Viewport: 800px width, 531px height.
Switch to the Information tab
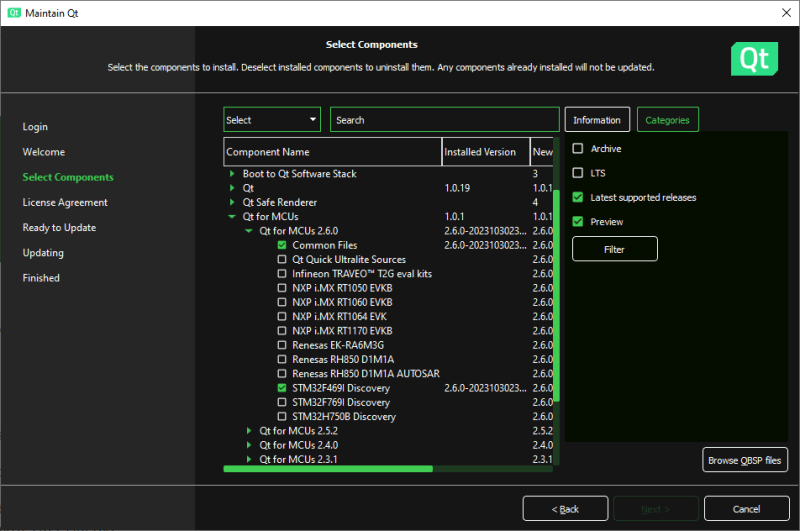597,120
